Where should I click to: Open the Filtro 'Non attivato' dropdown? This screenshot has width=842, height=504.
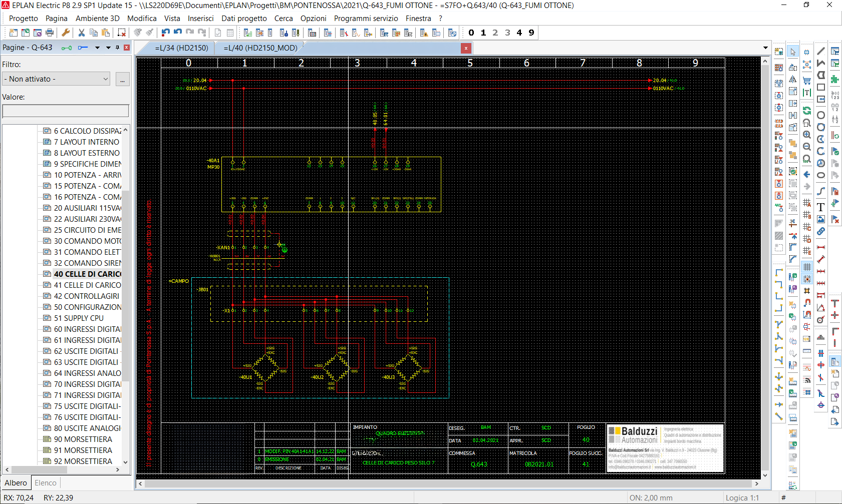coord(56,79)
